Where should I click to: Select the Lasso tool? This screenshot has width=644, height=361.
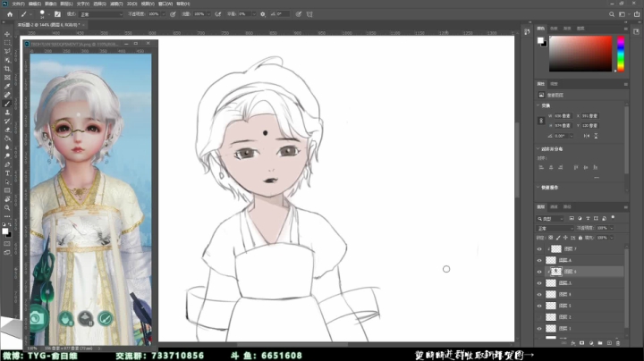(7, 51)
